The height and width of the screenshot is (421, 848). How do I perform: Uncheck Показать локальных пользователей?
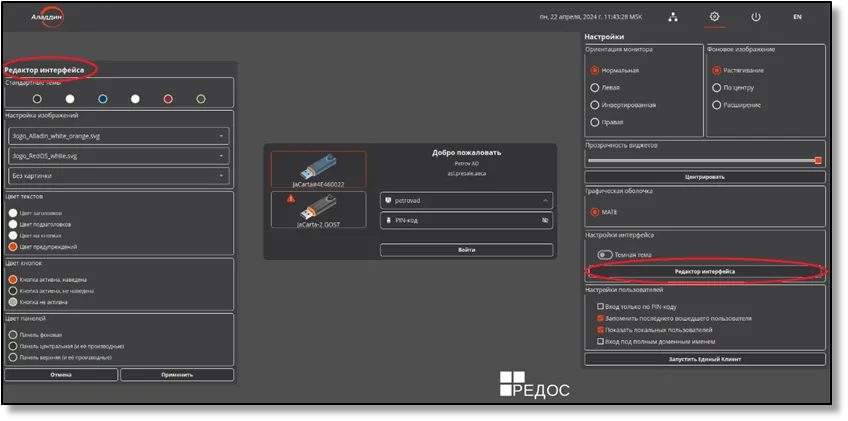click(x=600, y=330)
